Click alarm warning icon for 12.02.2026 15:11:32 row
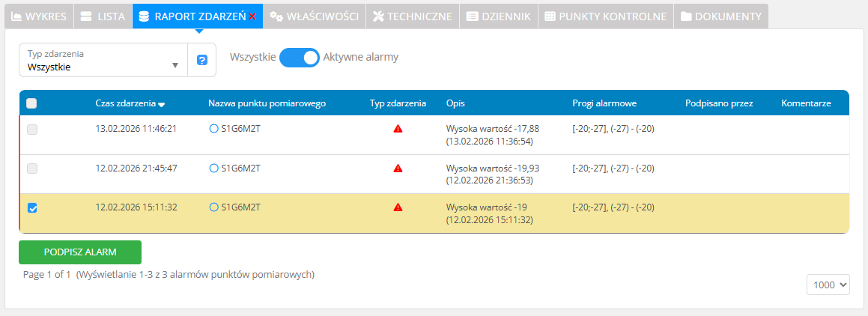This screenshot has height=316, width=868. (398, 207)
